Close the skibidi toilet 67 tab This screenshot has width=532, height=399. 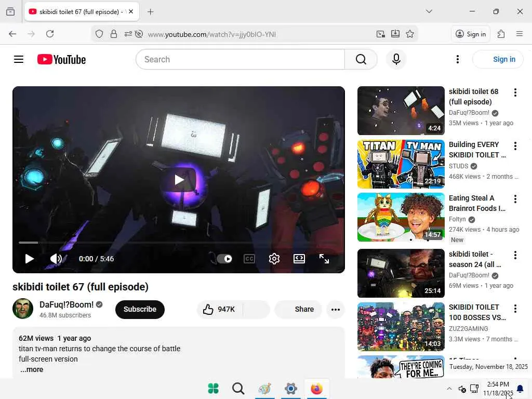(131, 11)
